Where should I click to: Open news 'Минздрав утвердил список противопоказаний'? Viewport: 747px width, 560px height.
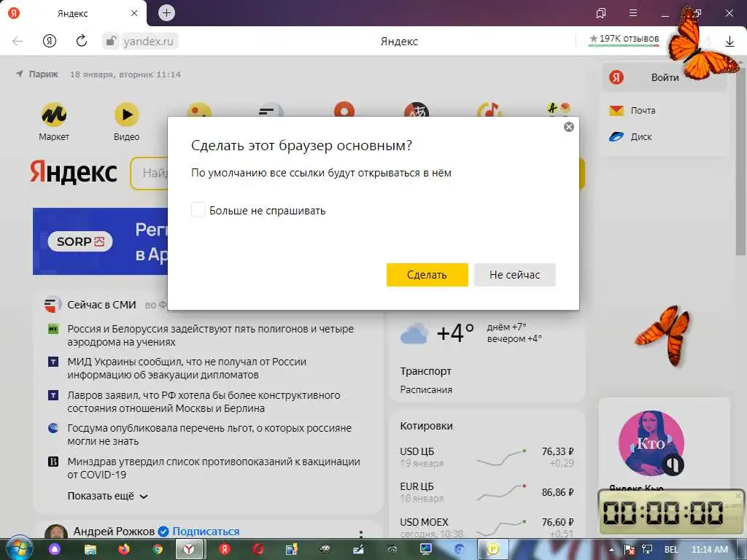click(x=214, y=467)
